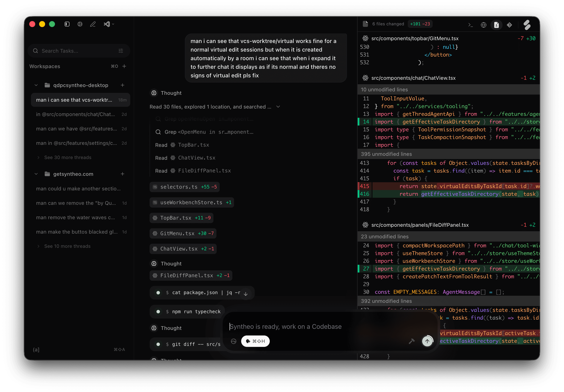
Task: Select the file diff panel icon
Action: pyautogui.click(x=497, y=25)
